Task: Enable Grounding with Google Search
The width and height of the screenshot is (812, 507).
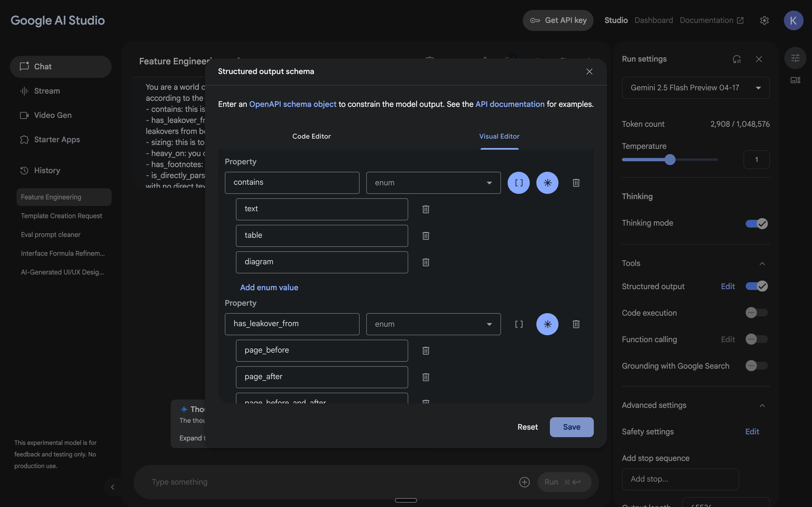Action: (756, 366)
